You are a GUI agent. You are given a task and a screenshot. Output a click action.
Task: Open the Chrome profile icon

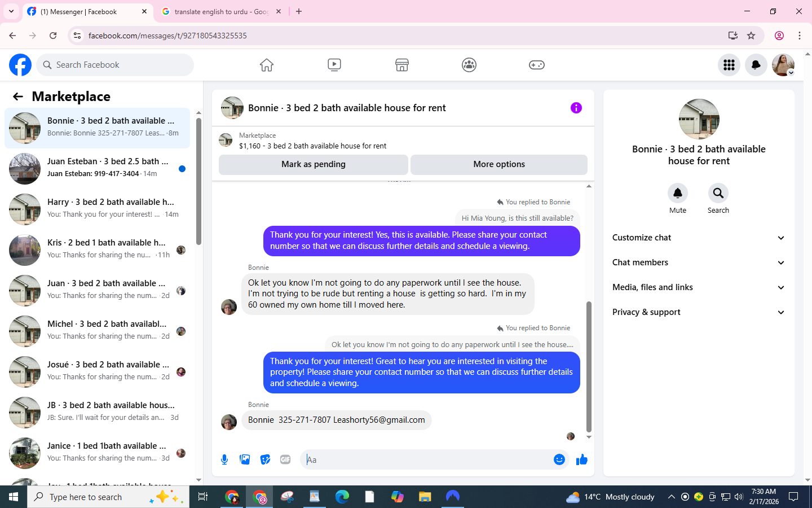779,36
